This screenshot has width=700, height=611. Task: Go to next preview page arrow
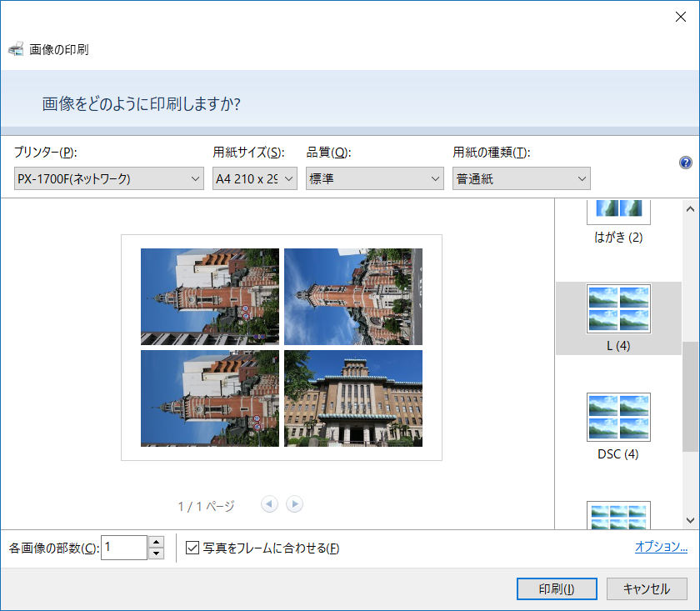295,504
